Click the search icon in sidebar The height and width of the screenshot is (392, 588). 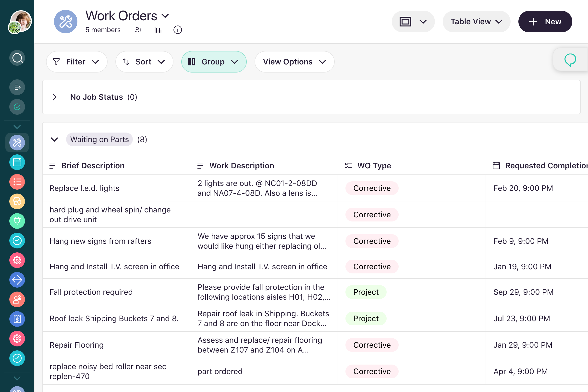click(17, 58)
